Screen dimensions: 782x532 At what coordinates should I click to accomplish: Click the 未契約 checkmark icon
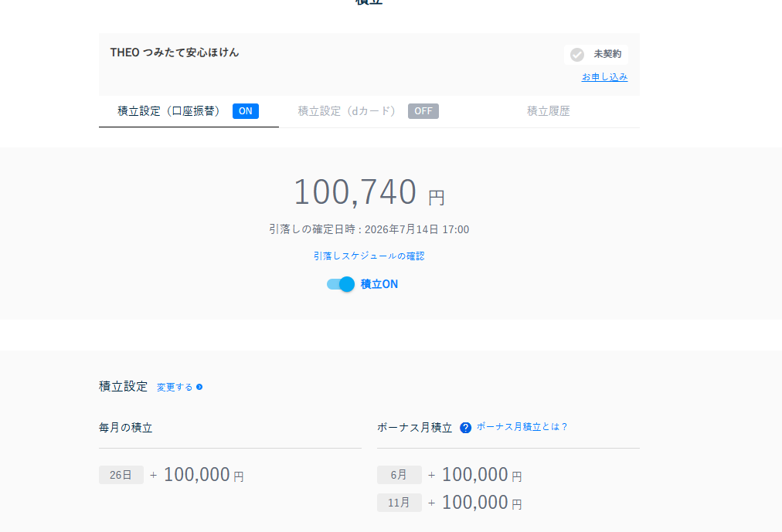click(577, 55)
